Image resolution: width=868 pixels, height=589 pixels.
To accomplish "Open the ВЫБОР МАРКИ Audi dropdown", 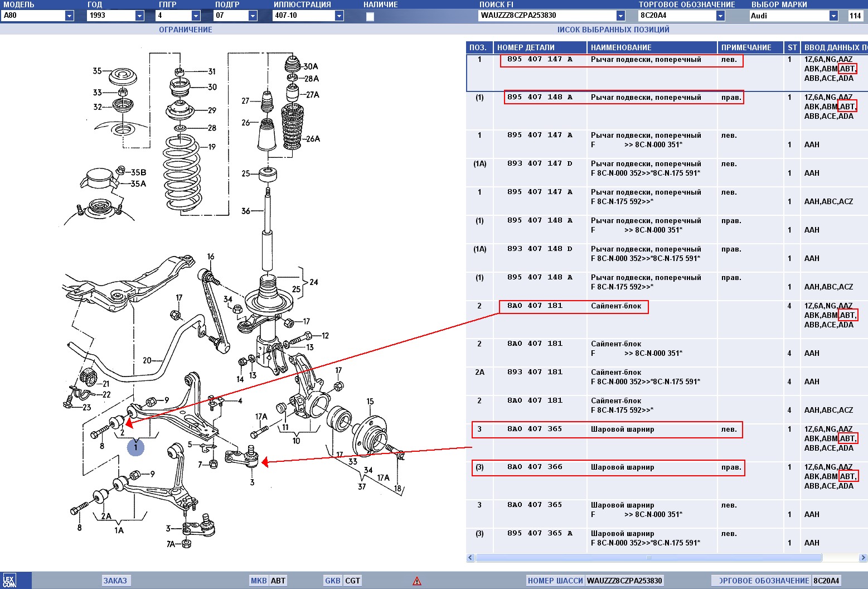I will 833,16.
